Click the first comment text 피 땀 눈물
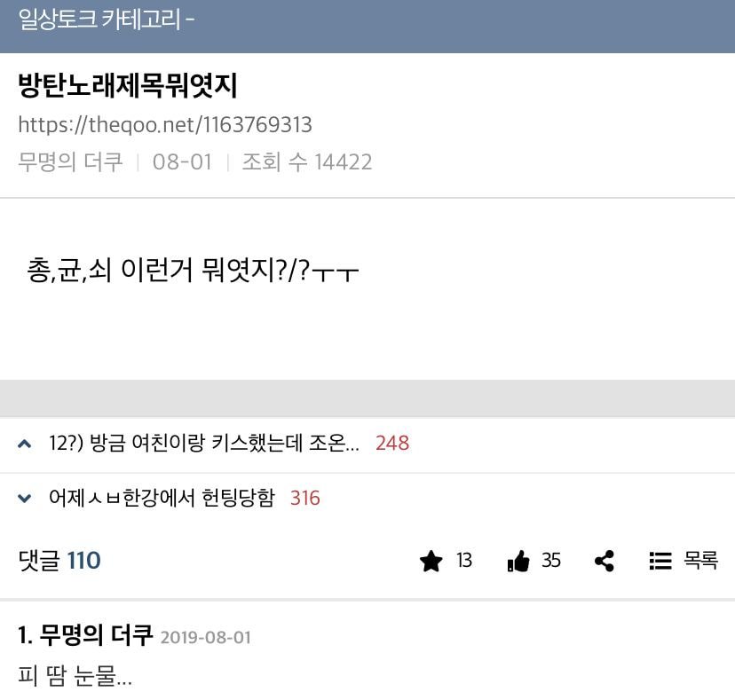 point(75,676)
